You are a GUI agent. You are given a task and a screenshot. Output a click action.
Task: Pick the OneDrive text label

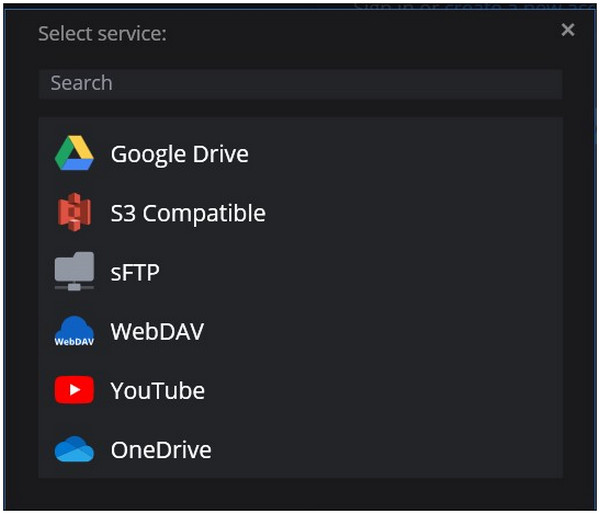(161, 450)
